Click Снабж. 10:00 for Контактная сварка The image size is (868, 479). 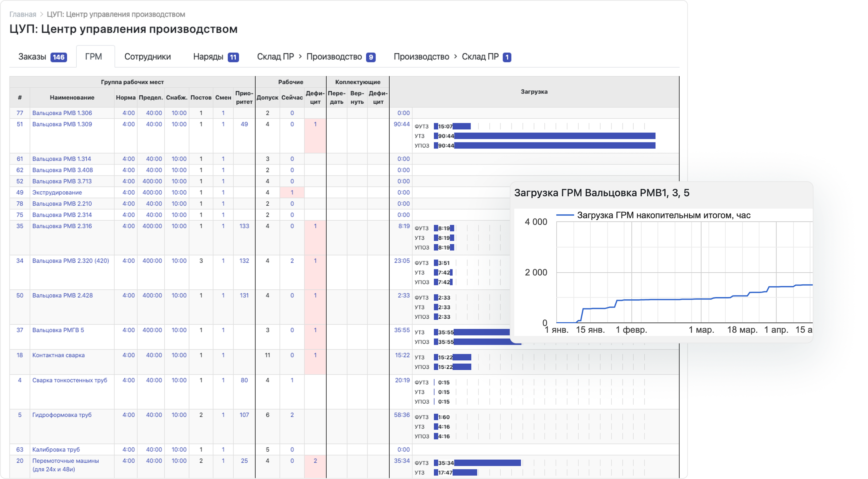179,355
